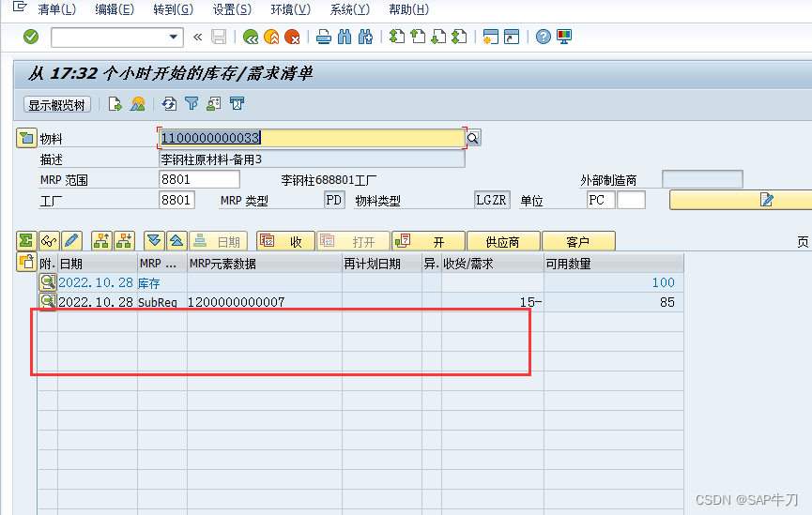Click the green sigma totals icon
812x515 pixels.
(x=26, y=241)
